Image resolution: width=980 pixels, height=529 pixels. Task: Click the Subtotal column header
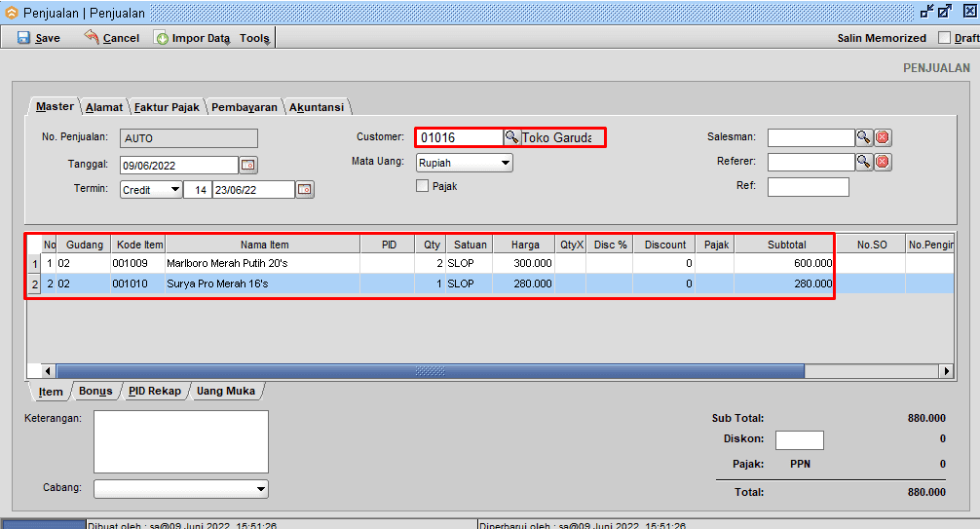point(786,245)
